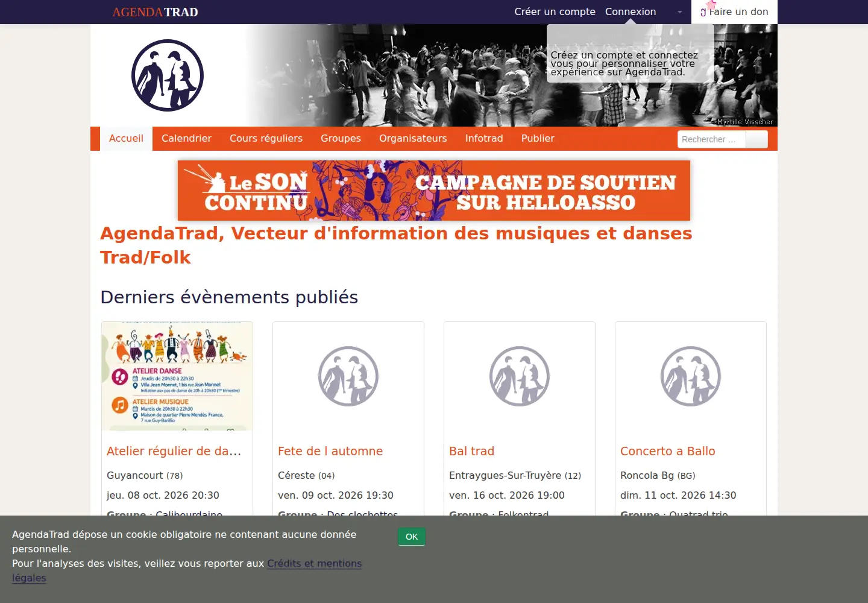Click the Myrtille Visscher photo credit
The image size is (868, 603).
tap(745, 122)
